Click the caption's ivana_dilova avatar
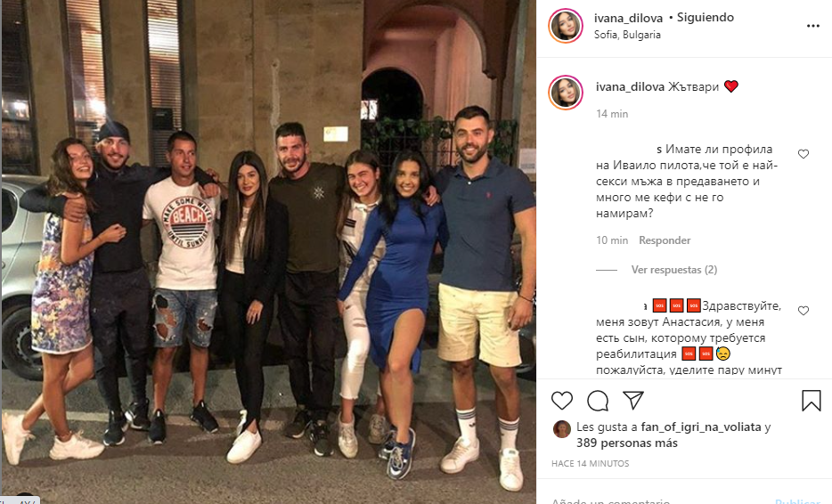 [x=566, y=93]
